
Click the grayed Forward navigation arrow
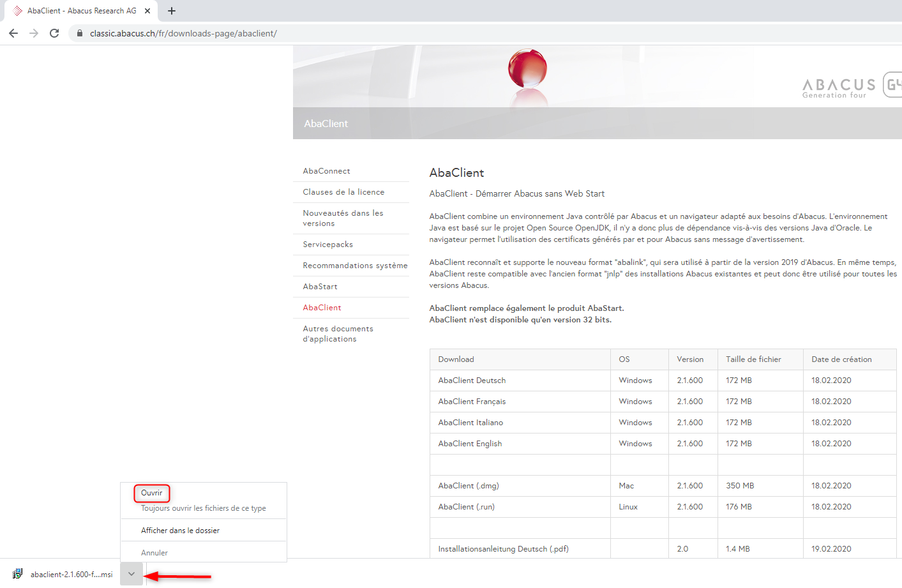pos(34,33)
